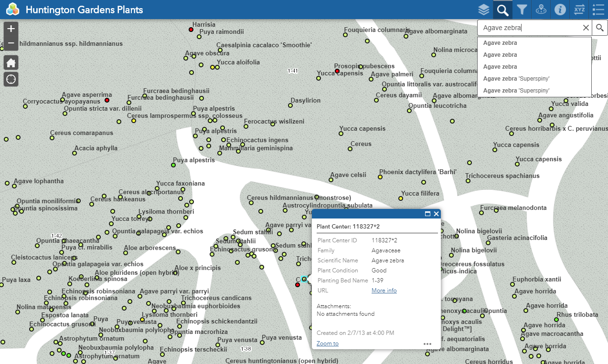
Task: Run search with the magnifier icon
Action: 599,28
